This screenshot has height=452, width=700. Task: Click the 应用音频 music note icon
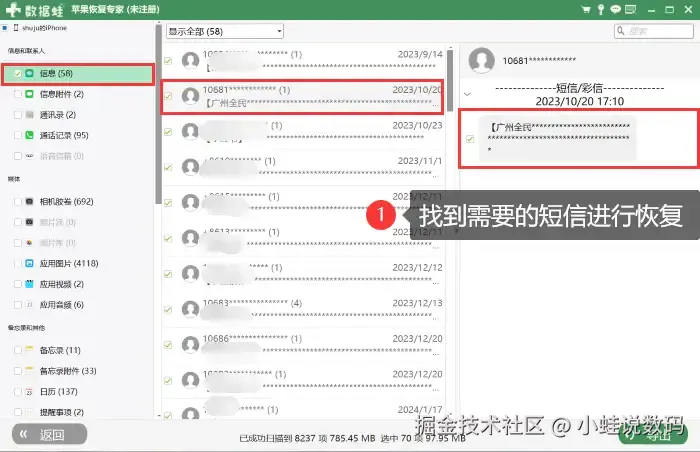coord(29,305)
